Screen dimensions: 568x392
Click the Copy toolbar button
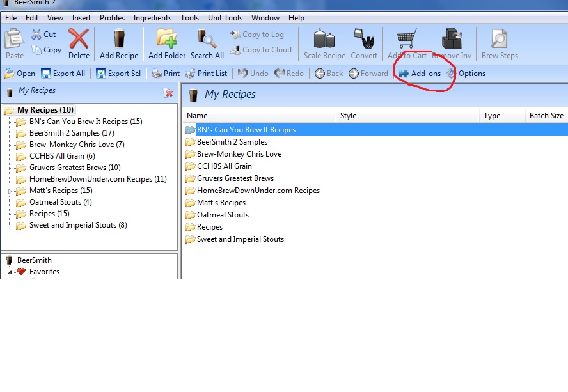46,50
